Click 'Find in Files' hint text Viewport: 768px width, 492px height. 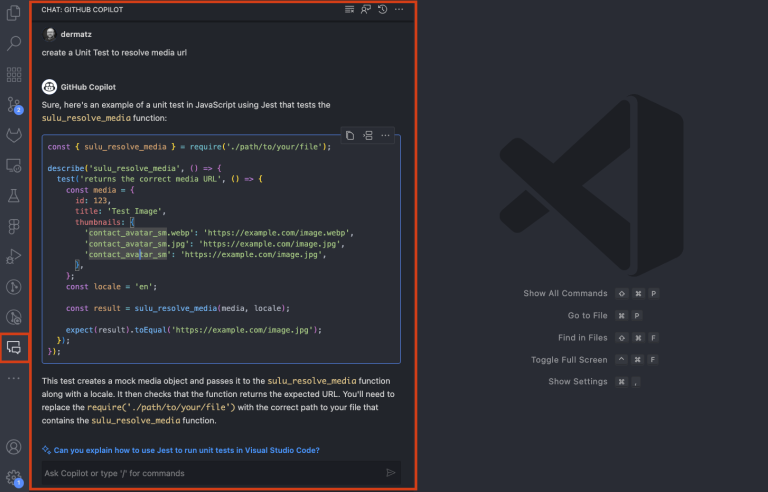tap(582, 338)
